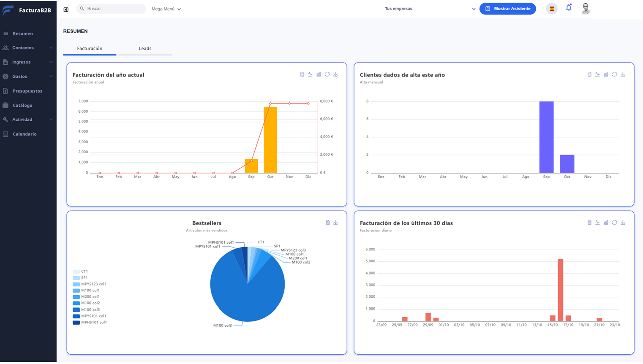Click the Mostrar Asistente button

coord(507,9)
